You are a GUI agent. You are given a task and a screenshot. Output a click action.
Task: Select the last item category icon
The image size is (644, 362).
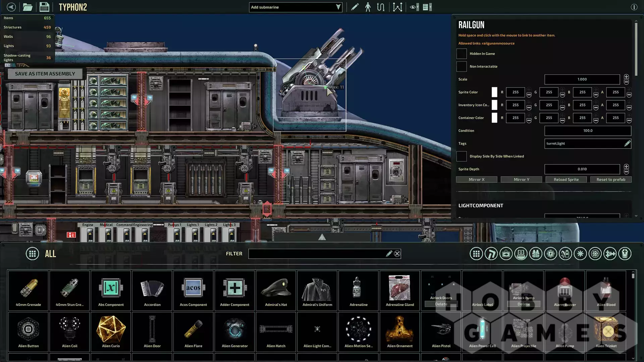coord(625,254)
